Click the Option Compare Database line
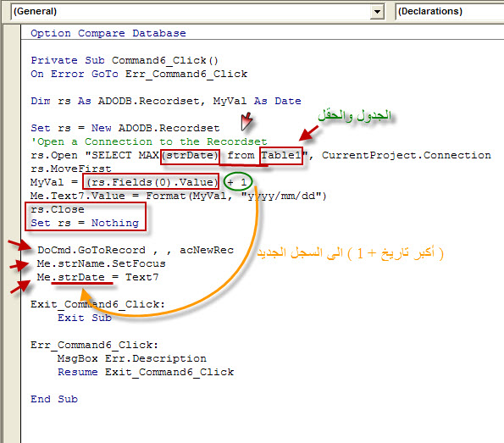This screenshot has width=504, height=443. [108, 33]
